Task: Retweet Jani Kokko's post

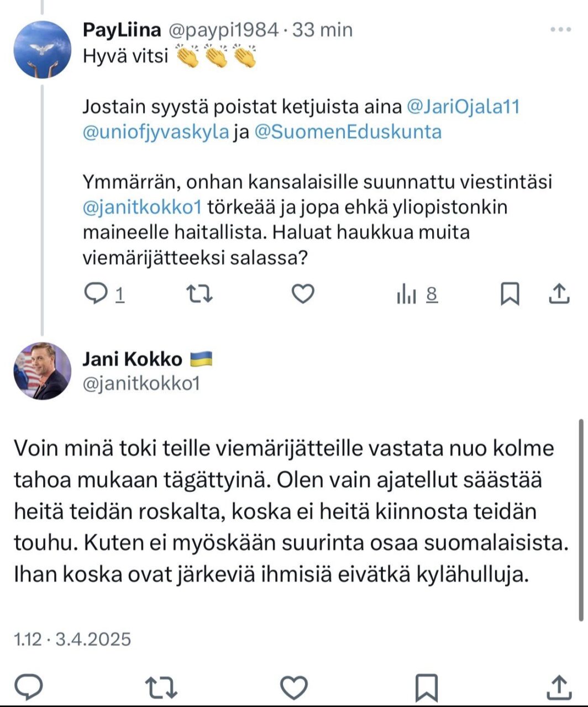Action: [x=161, y=687]
